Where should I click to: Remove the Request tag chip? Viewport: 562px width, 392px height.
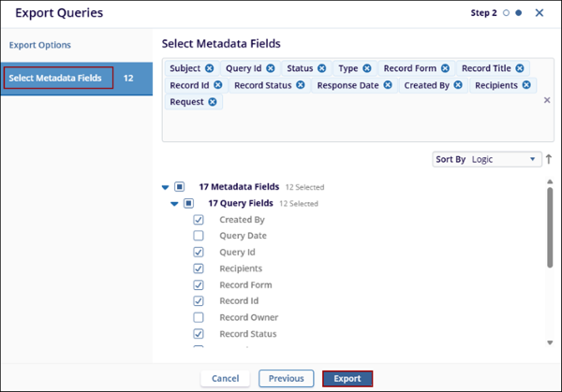[213, 102]
